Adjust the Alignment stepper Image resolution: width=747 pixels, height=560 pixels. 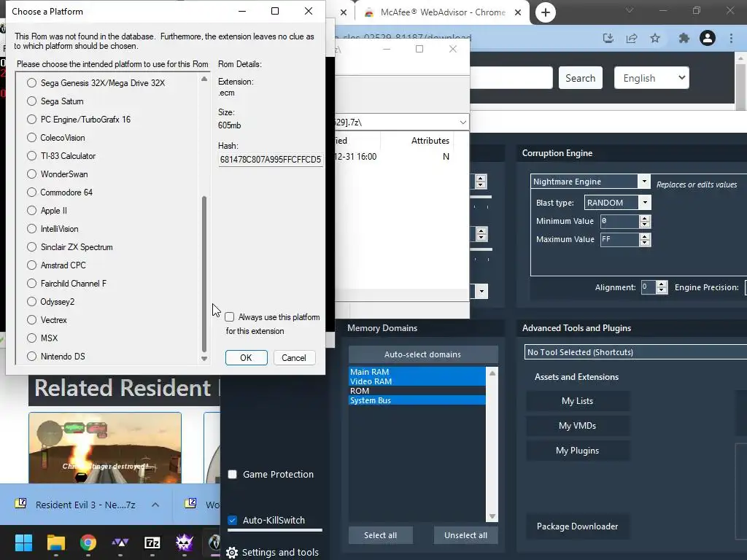661,287
